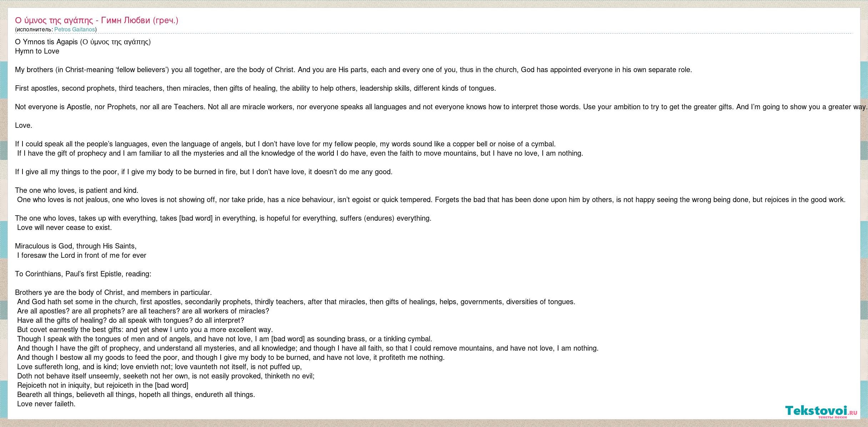Click the 'First apostles, second prophets' line

click(x=255, y=88)
